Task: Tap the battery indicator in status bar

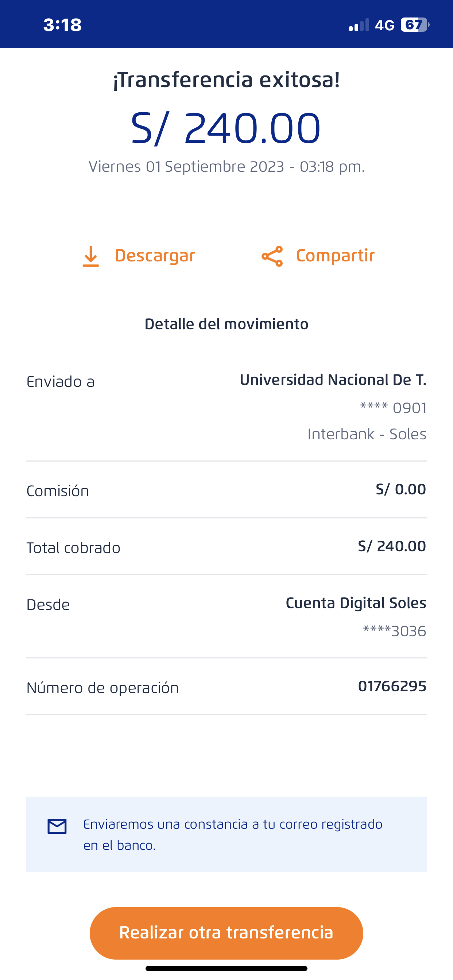Action: pyautogui.click(x=415, y=25)
